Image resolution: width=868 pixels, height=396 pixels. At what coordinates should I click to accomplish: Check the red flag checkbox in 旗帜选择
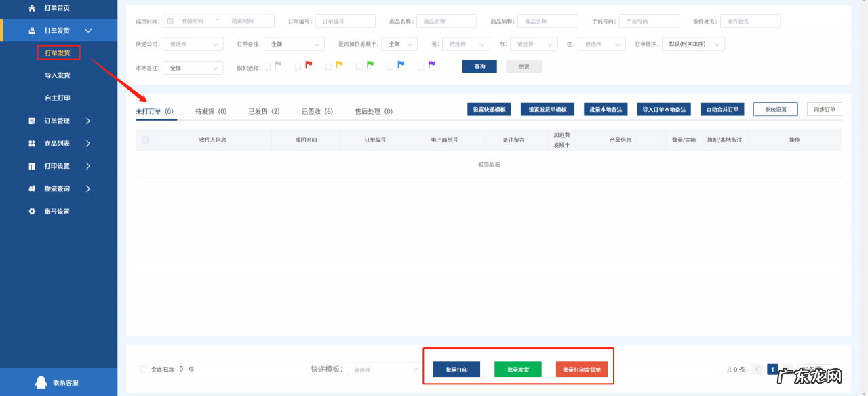[x=298, y=66]
